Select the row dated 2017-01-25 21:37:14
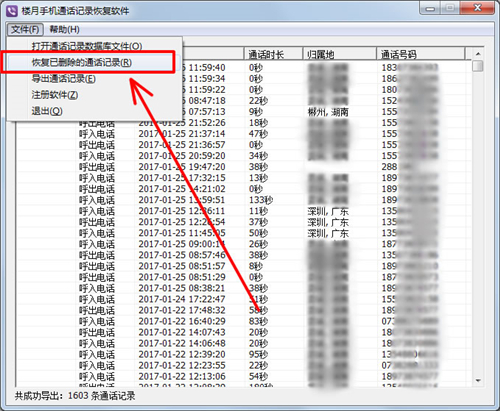The image size is (500, 411). pos(243,134)
